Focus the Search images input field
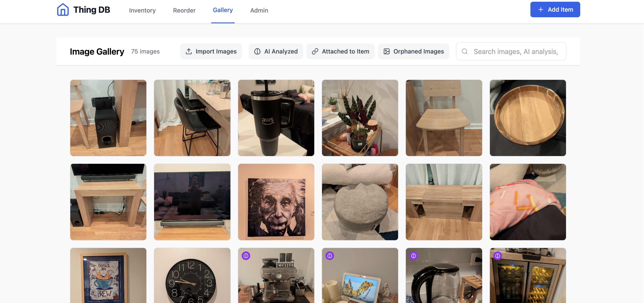This screenshot has width=644, height=303. pyautogui.click(x=511, y=51)
